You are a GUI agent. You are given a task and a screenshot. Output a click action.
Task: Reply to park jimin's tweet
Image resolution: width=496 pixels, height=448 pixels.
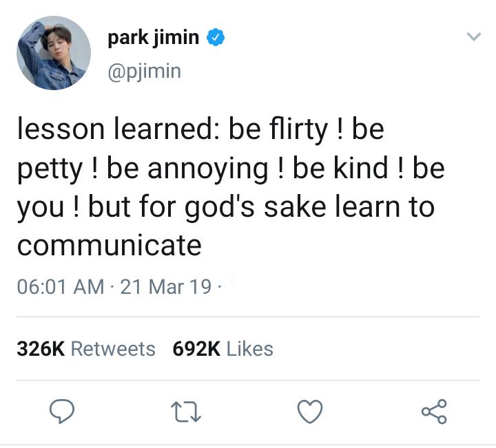coord(62,411)
